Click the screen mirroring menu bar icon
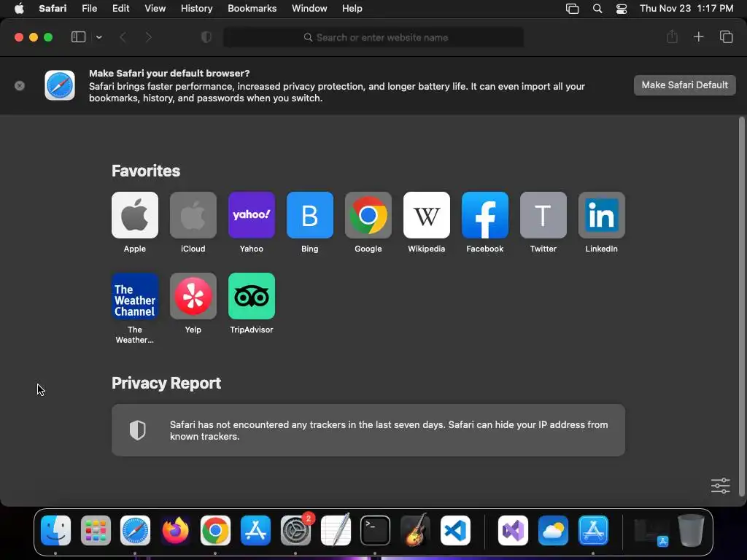This screenshot has width=747, height=560. point(572,9)
